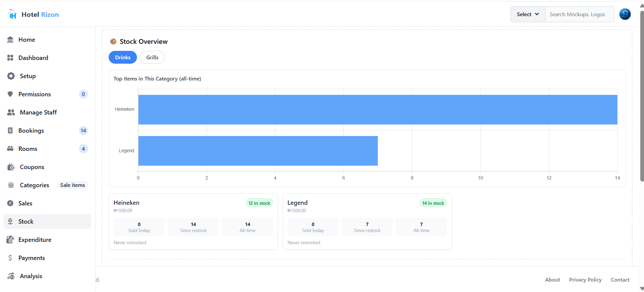Click the Dashboard grid icon
The width and height of the screenshot is (644, 292).
[x=10, y=58]
